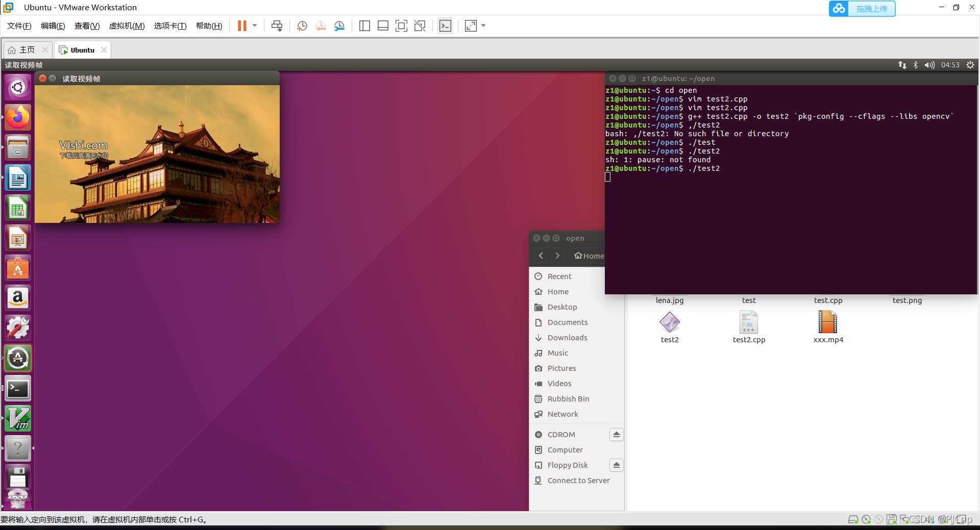The image size is (980, 530).
Task: Pause the virtual machine with the orange button
Action: [x=242, y=26]
